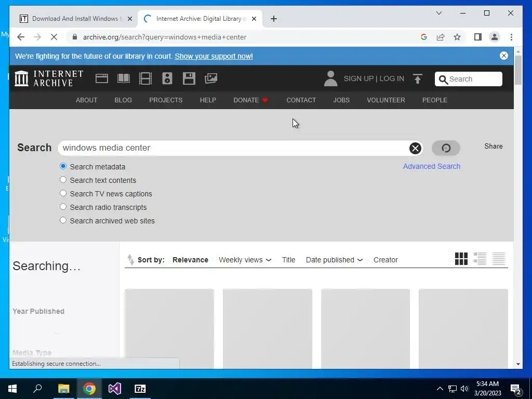Clear the windows media center search query

415,148
